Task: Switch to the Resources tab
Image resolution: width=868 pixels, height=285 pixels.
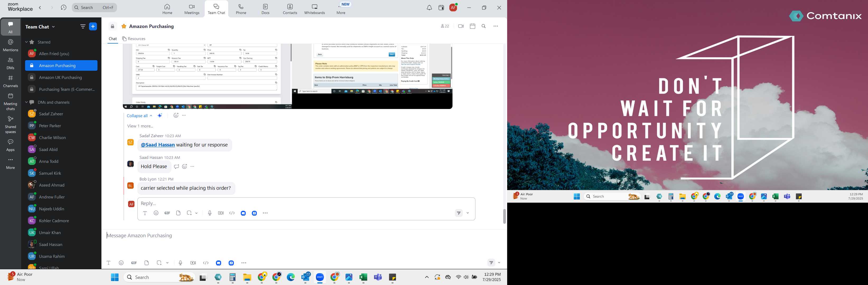Action: click(x=134, y=39)
